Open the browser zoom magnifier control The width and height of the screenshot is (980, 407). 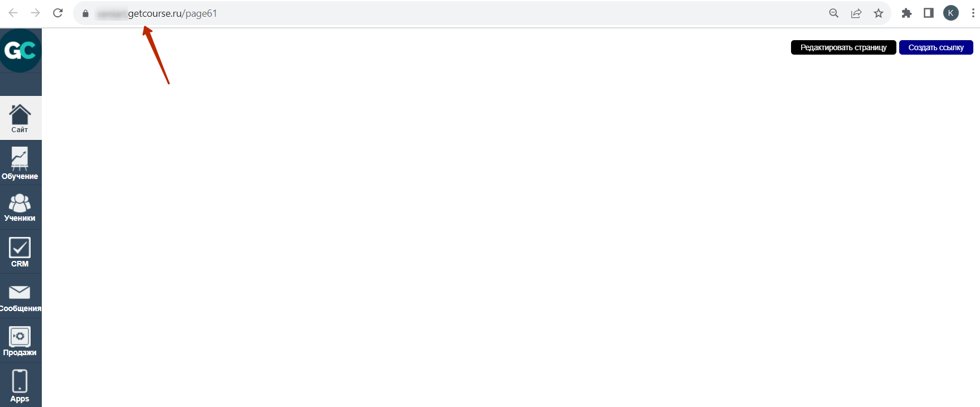834,13
